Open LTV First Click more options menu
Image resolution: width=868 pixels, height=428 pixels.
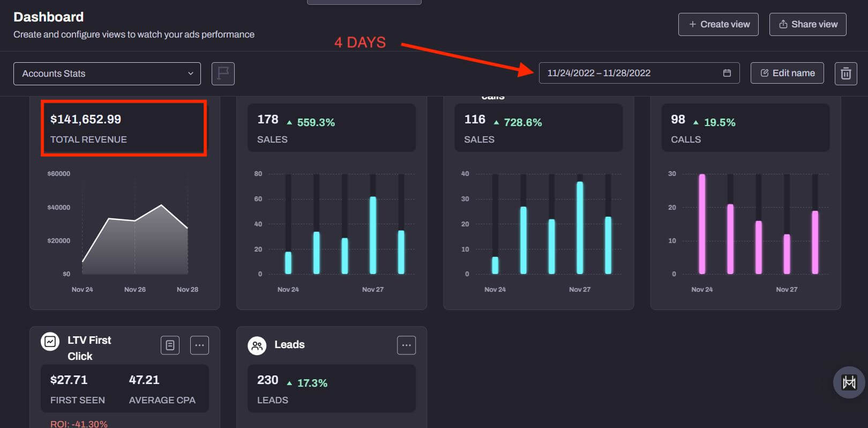point(199,345)
